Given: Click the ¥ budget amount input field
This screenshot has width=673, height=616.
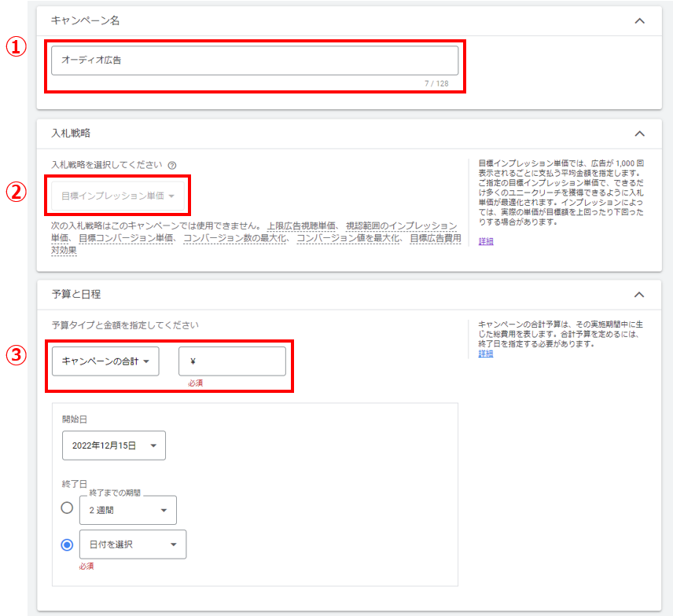Looking at the screenshot, I should point(232,361).
